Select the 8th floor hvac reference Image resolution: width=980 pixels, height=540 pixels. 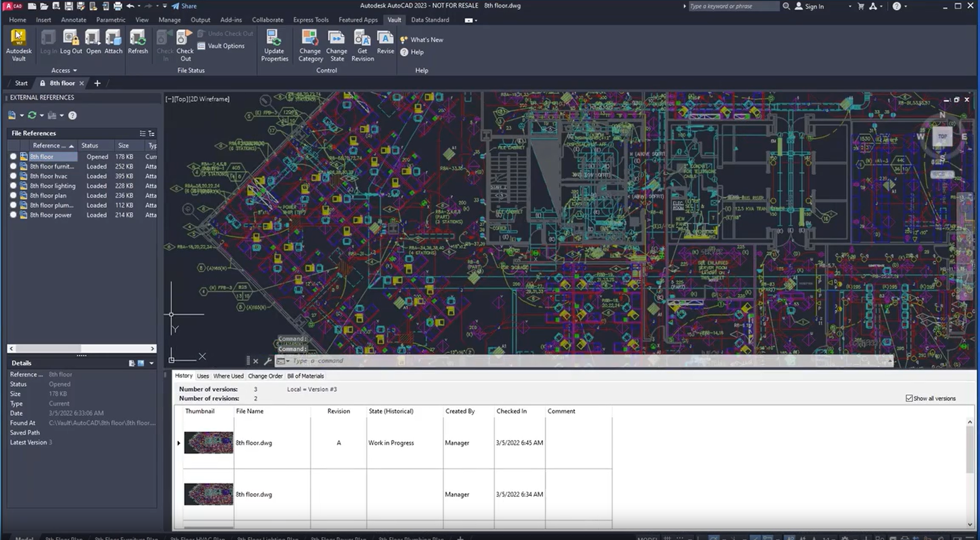coord(48,176)
